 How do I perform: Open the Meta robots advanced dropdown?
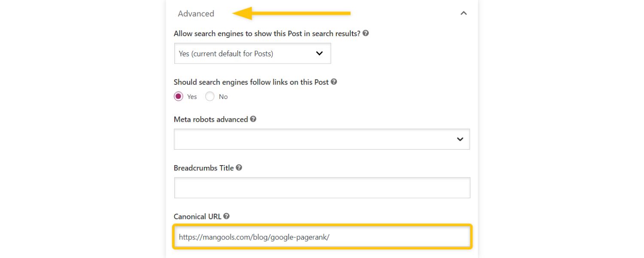[x=322, y=139]
